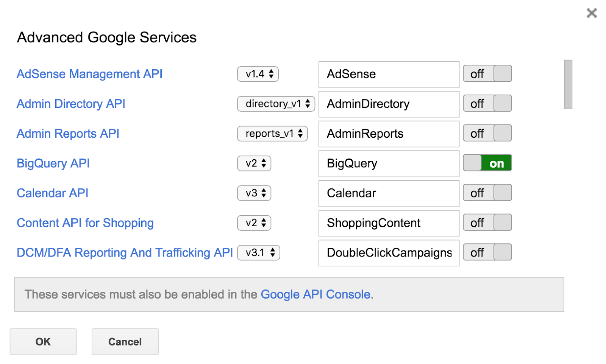Close the Advanced Google Services dialog
The height and width of the screenshot is (364, 606).
click(x=591, y=13)
